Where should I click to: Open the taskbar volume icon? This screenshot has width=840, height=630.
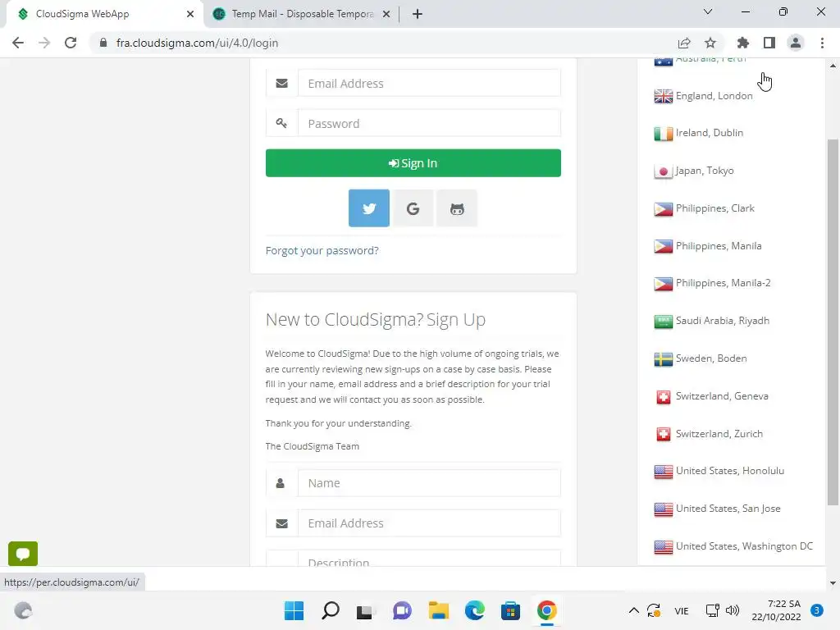click(x=733, y=610)
